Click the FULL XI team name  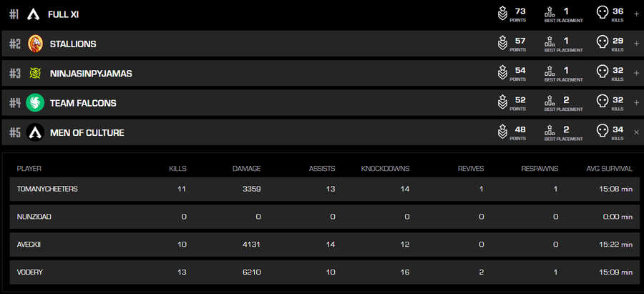point(63,15)
